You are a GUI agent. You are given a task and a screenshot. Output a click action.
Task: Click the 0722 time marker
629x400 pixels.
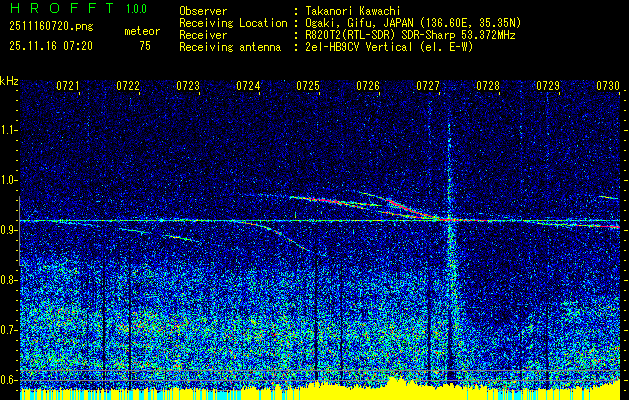pos(128,85)
